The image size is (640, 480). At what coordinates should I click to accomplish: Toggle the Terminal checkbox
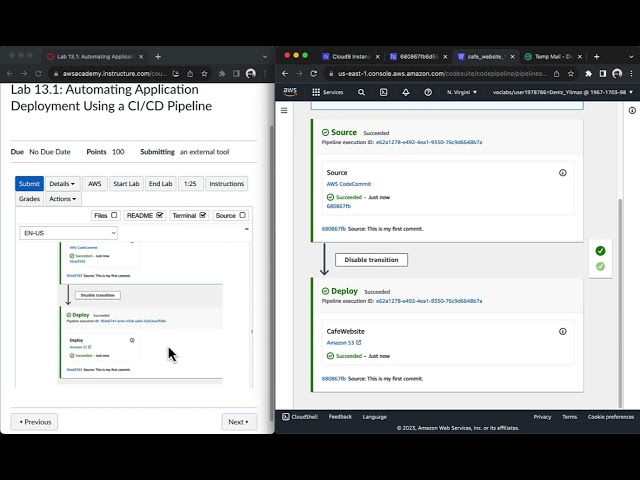pyautogui.click(x=203, y=215)
